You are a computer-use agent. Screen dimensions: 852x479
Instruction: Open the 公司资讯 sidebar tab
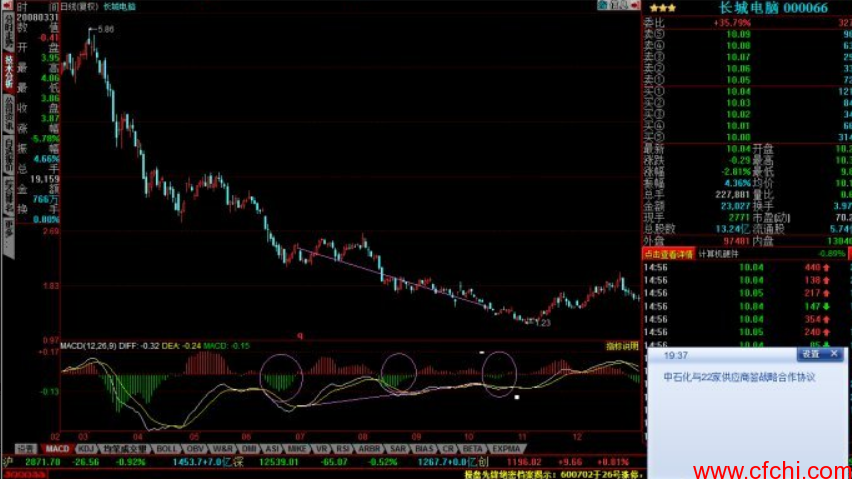coord(9,114)
